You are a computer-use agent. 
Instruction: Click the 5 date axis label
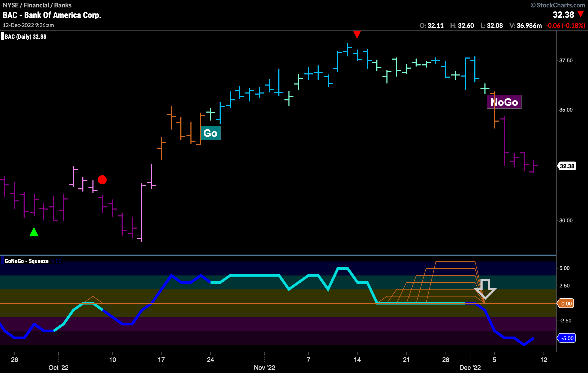coord(494,359)
